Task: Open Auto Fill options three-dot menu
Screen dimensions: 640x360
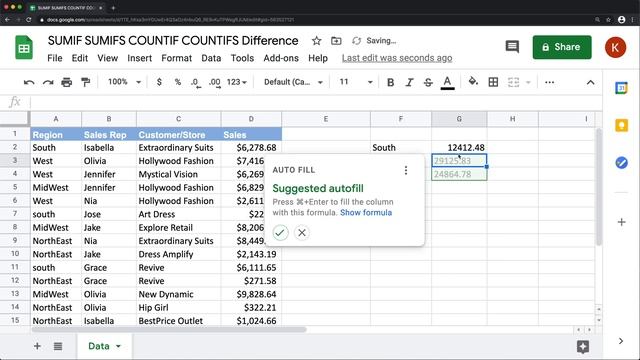Action: (x=405, y=170)
